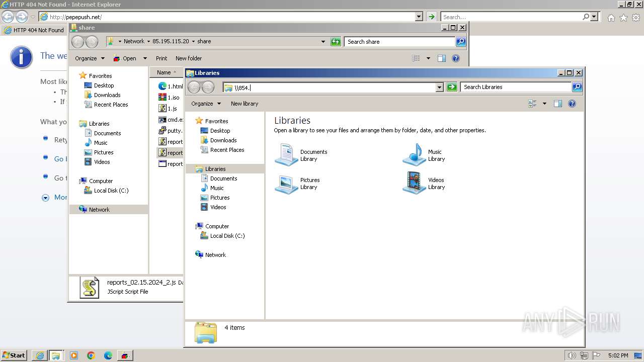Select Desktop in Libraries window sidebar

(215, 131)
